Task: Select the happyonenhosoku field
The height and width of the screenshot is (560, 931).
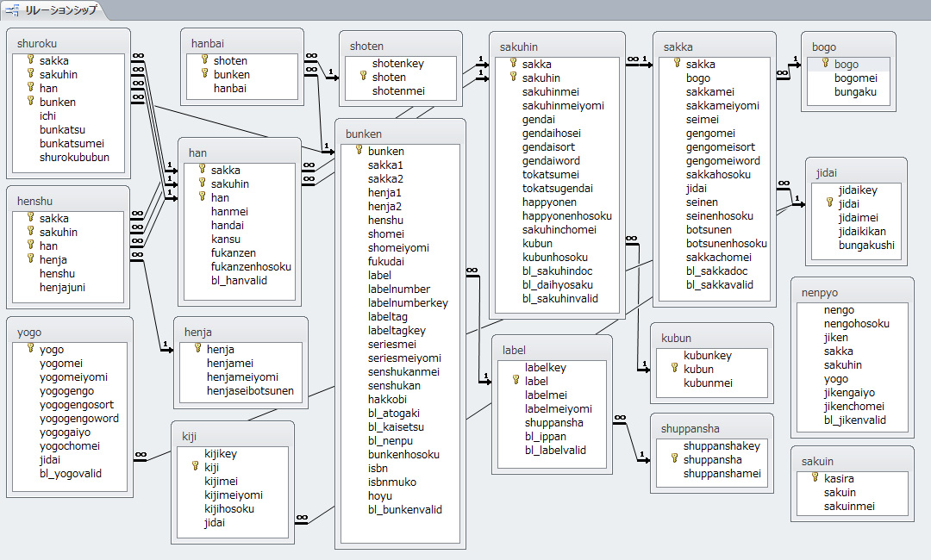Action: 567,216
